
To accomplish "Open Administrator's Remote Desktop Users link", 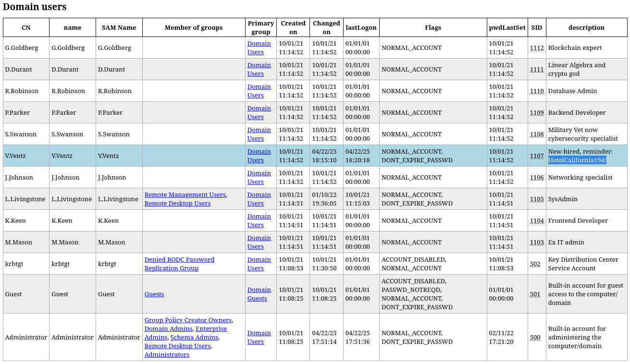I will [177, 346].
